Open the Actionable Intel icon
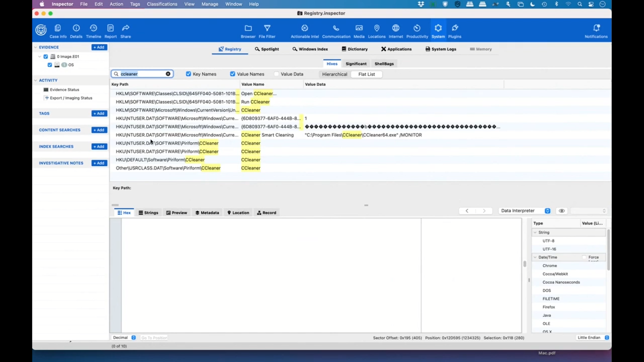The width and height of the screenshot is (644, 362). tap(305, 31)
